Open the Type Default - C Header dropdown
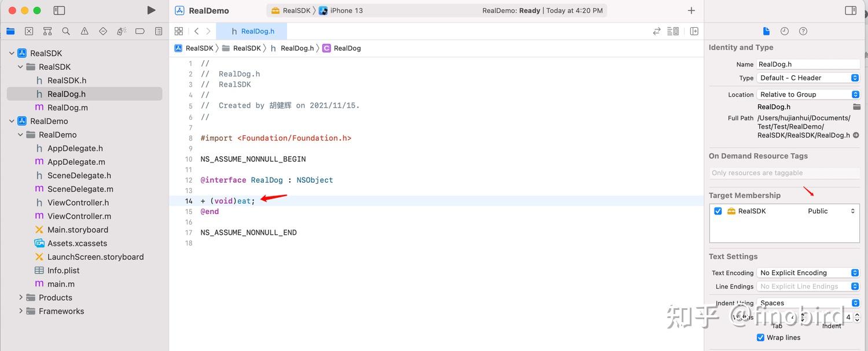This screenshot has width=868, height=351. 808,78
